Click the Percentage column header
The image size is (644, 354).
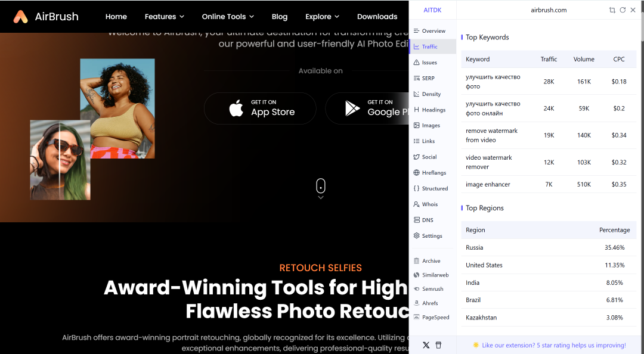pos(614,230)
